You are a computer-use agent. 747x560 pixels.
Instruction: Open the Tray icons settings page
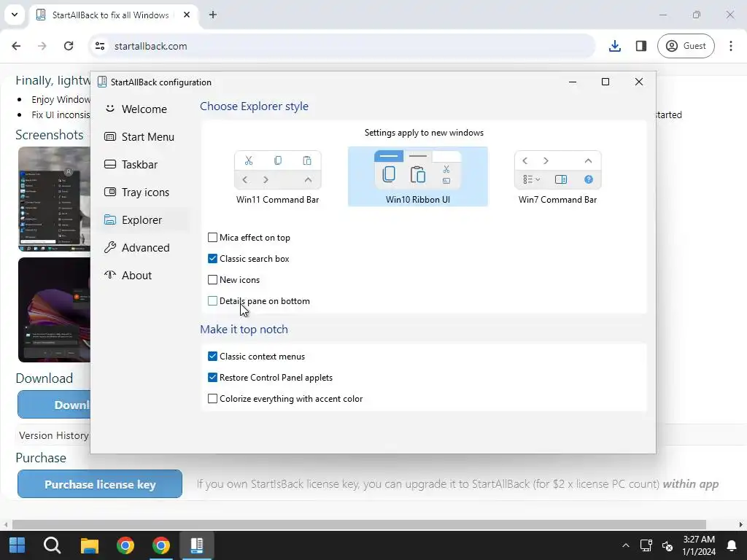[x=144, y=192]
